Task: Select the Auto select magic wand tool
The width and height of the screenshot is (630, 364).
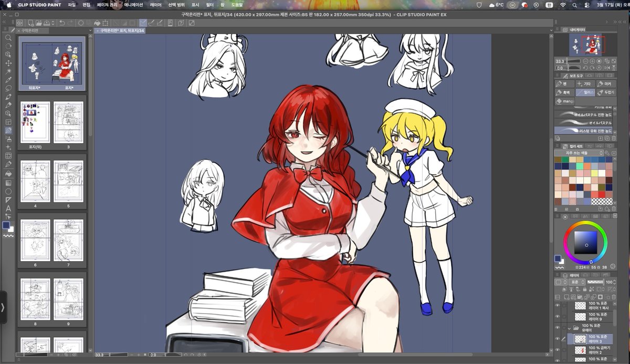Action: tap(8, 71)
